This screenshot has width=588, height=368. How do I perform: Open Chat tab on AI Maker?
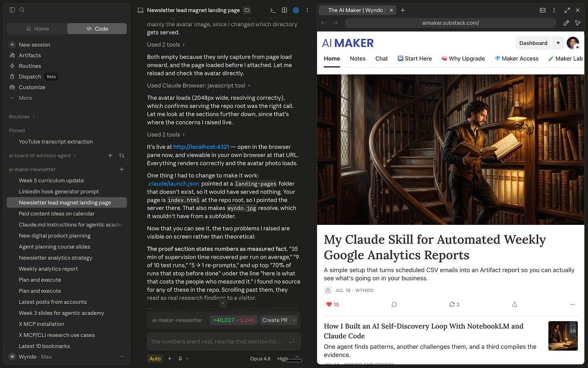tap(381, 59)
